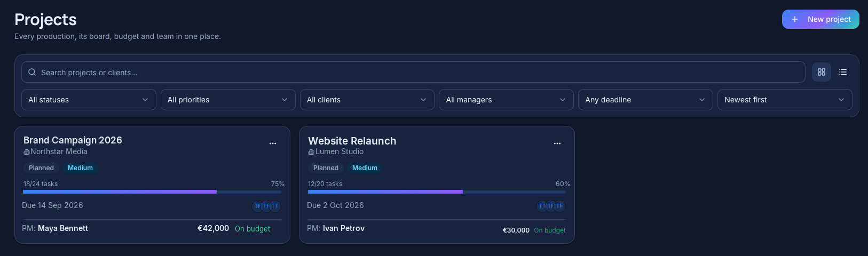Click the Due 2 Oct 2026 date
Image resolution: width=868 pixels, height=256 pixels.
(335, 205)
